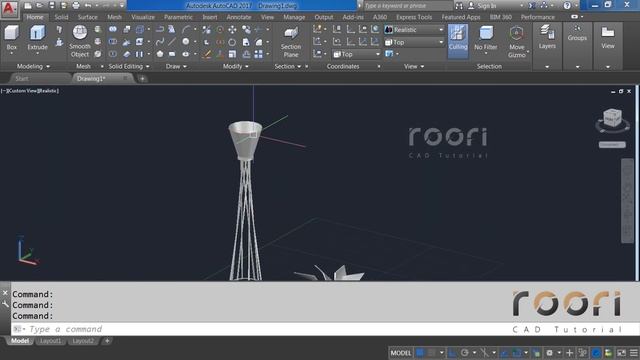640x360 pixels.
Task: Toggle the Culling selection option
Action: 458,41
